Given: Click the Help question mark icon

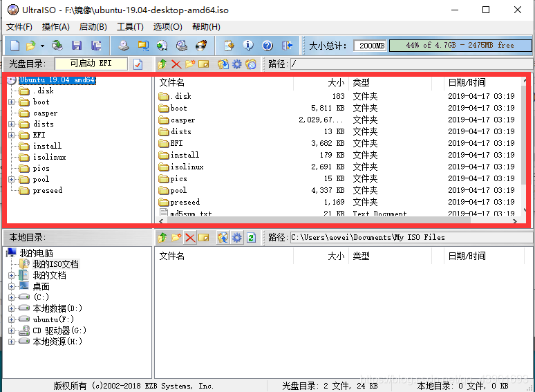Looking at the screenshot, I should point(267,46).
